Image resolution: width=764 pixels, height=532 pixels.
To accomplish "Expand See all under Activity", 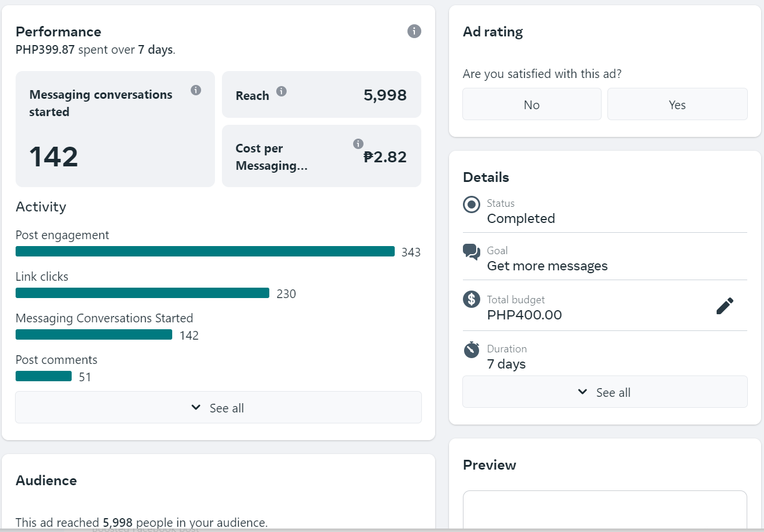I will click(x=218, y=408).
